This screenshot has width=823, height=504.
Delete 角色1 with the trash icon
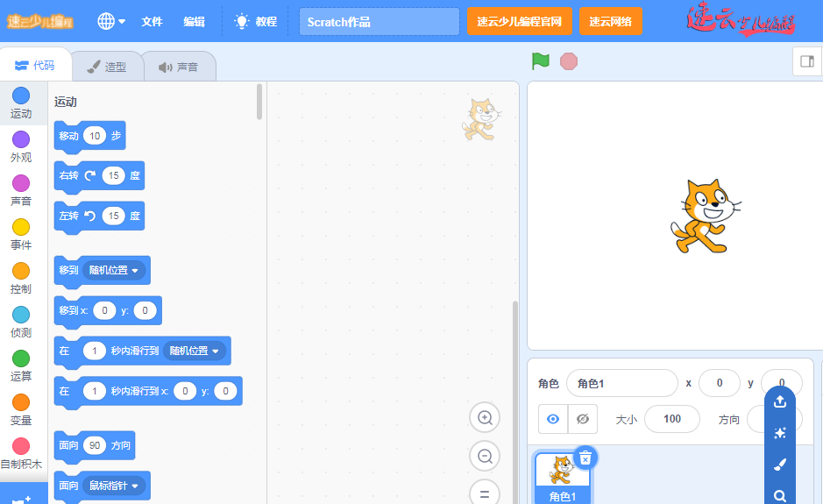point(585,458)
